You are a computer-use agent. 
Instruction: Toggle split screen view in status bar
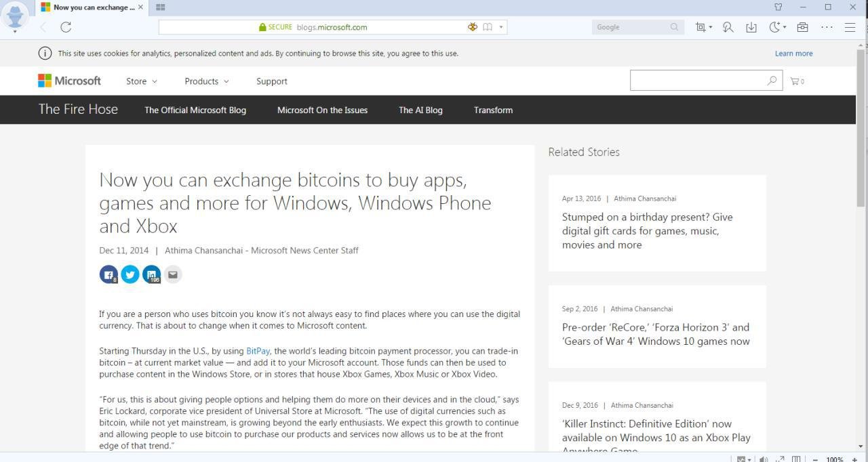[797, 459]
